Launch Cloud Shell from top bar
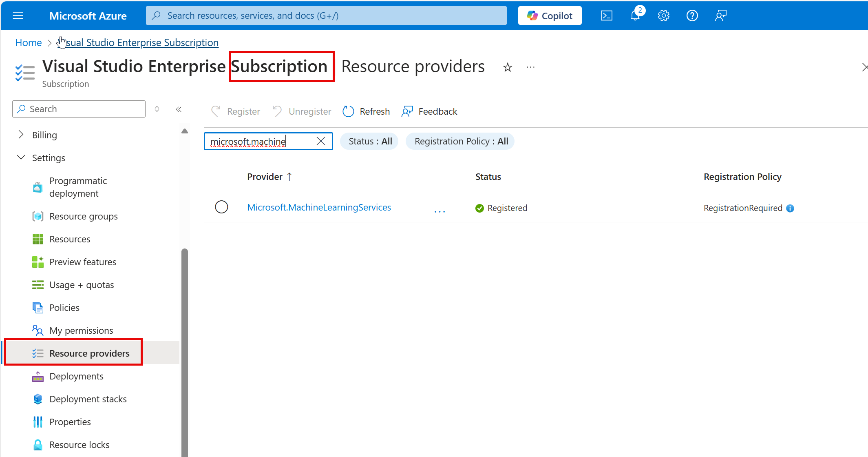The image size is (868, 457). tap(606, 16)
